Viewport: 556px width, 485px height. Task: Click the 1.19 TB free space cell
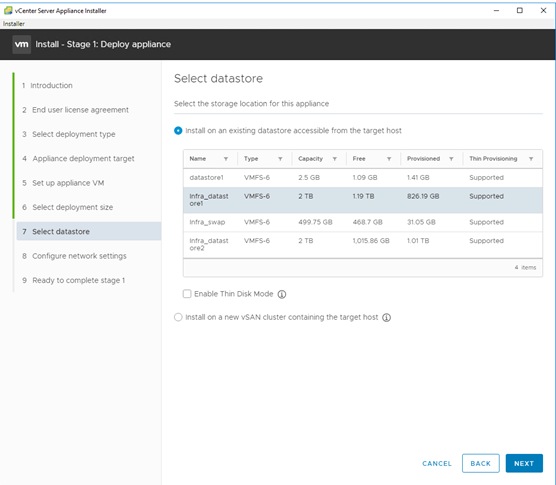point(363,196)
